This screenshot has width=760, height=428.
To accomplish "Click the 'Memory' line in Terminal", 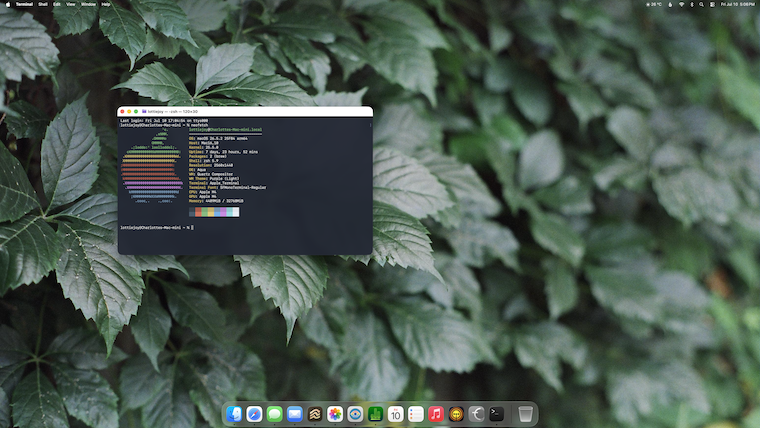I will (x=216, y=201).
